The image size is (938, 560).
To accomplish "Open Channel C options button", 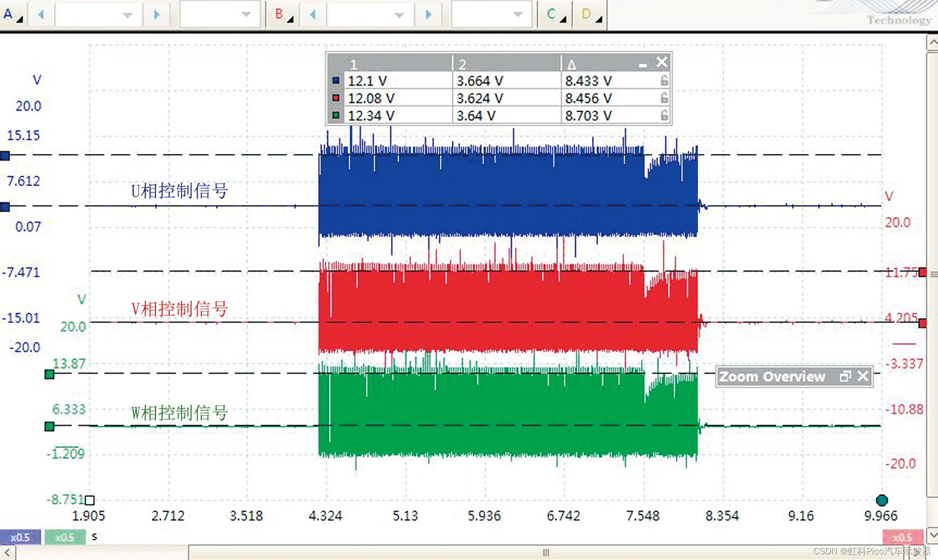I will (556, 15).
